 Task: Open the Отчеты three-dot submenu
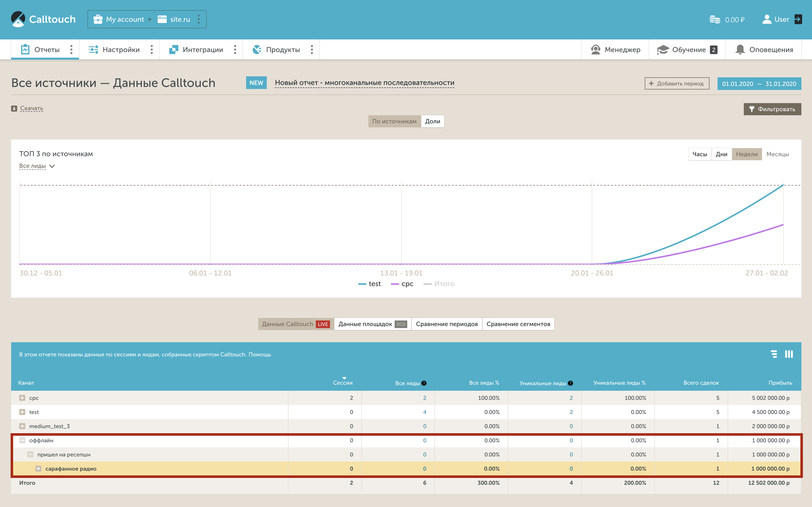tap(71, 50)
